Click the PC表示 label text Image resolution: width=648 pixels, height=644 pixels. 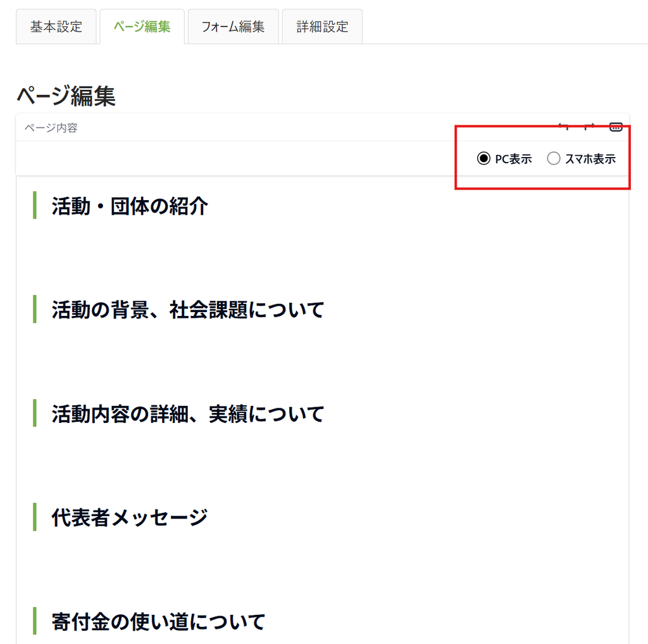coord(513,159)
